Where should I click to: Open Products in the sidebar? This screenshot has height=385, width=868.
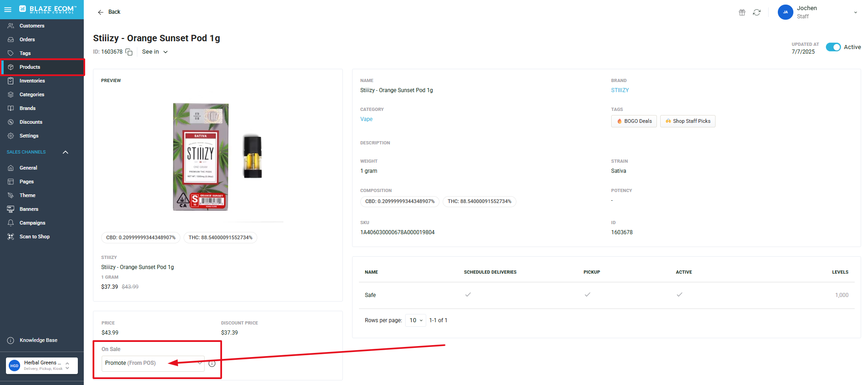(42, 67)
